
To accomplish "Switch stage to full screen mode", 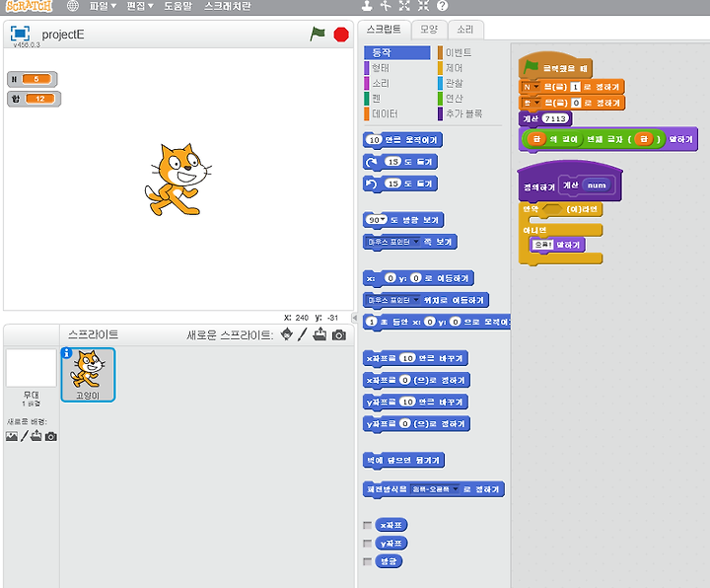I will pyautogui.click(x=20, y=34).
